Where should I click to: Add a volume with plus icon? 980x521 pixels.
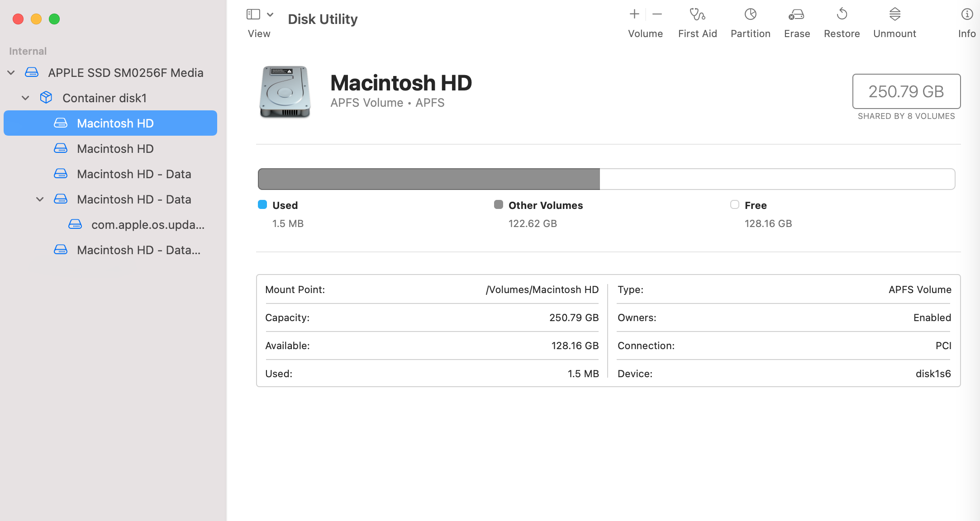(x=634, y=14)
